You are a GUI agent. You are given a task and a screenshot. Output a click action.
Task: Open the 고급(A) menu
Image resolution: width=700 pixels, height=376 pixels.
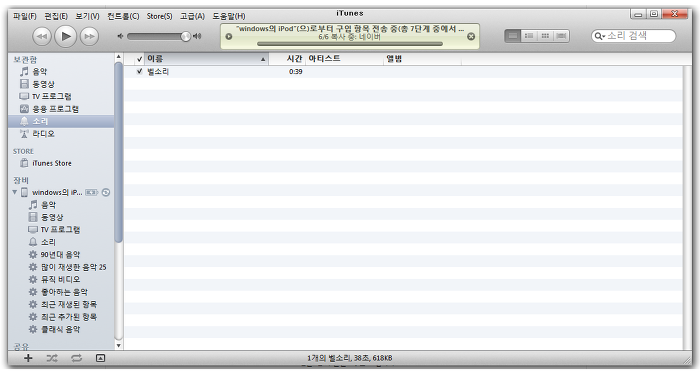pos(192,16)
